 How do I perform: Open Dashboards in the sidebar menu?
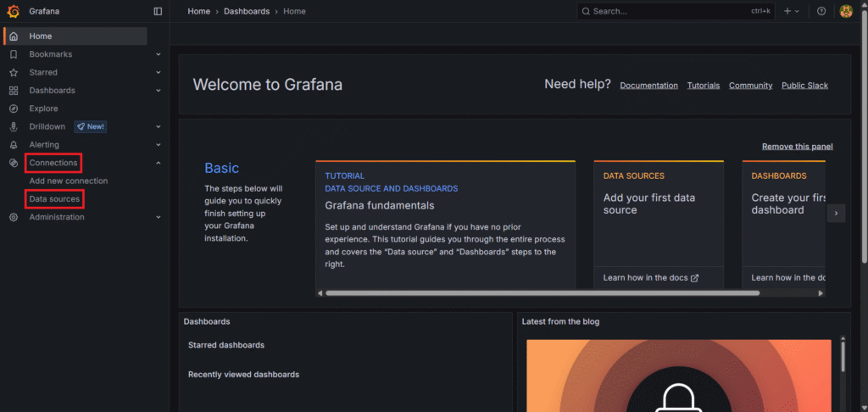(x=52, y=90)
